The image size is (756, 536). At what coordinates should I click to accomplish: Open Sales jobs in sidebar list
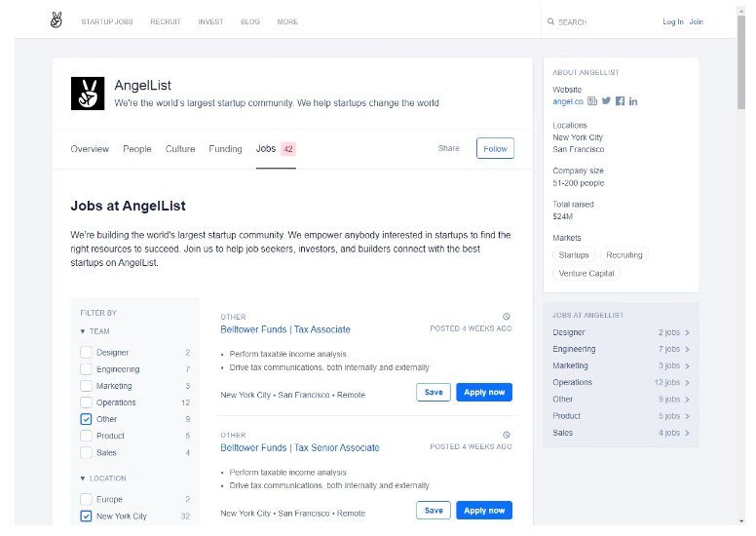[621, 434]
